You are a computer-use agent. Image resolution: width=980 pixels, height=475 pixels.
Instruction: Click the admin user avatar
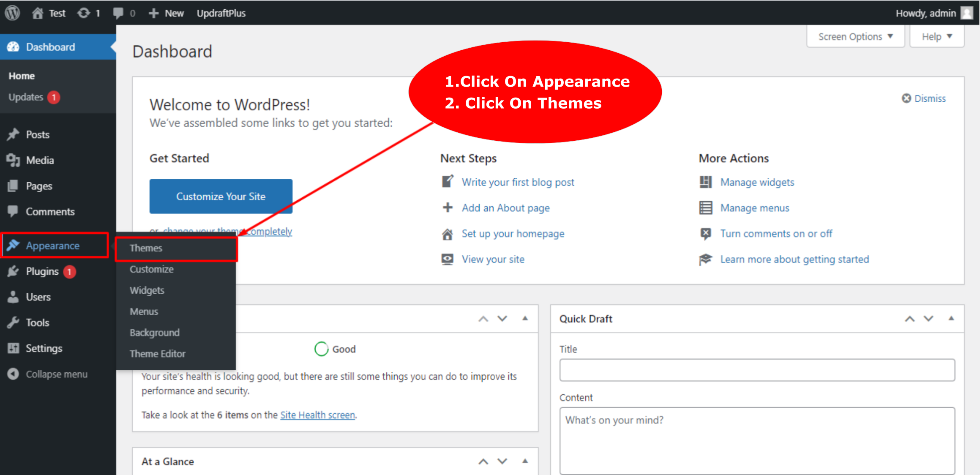[x=967, y=13]
